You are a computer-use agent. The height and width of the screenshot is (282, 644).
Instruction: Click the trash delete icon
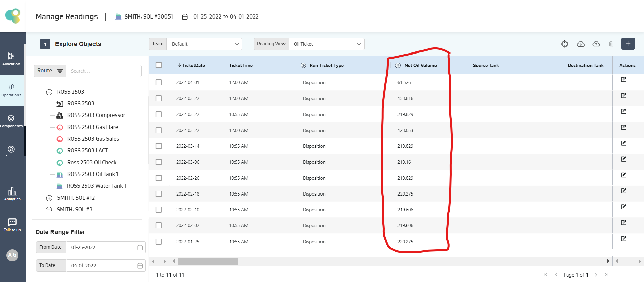tap(611, 44)
